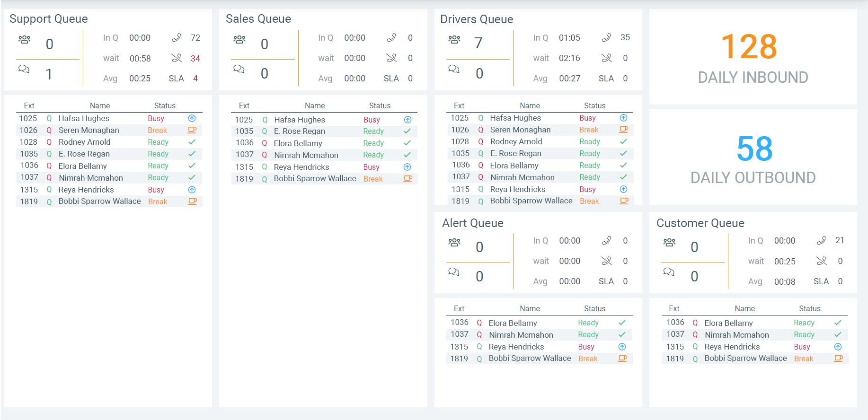Open the Daily Outbound 58 tile
Image resolution: width=868 pixels, height=420 pixels.
pyautogui.click(x=753, y=157)
